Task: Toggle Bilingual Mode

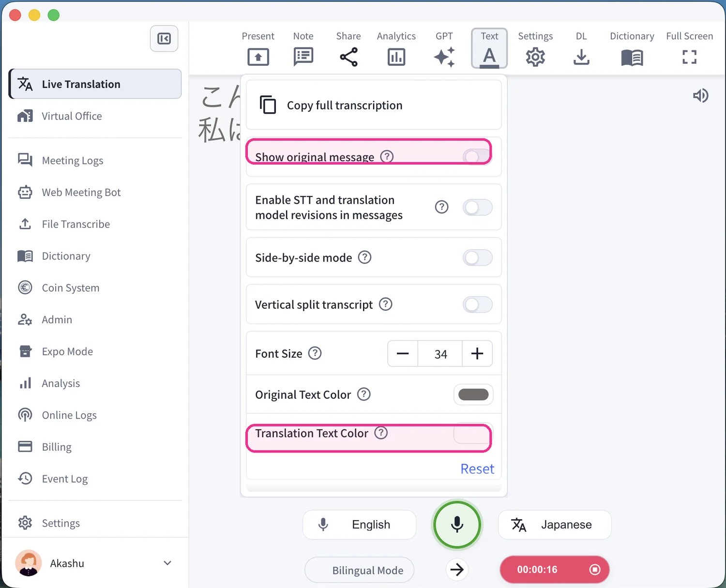Action: tap(359, 570)
